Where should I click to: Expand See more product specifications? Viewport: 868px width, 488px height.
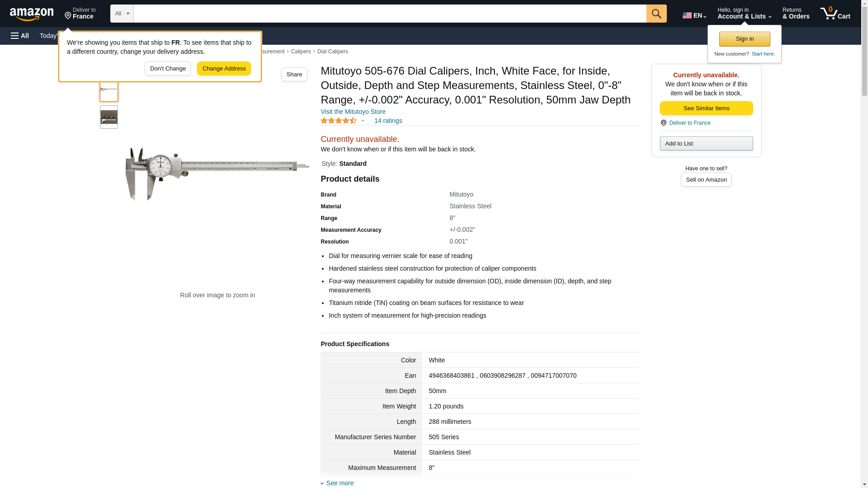click(340, 483)
